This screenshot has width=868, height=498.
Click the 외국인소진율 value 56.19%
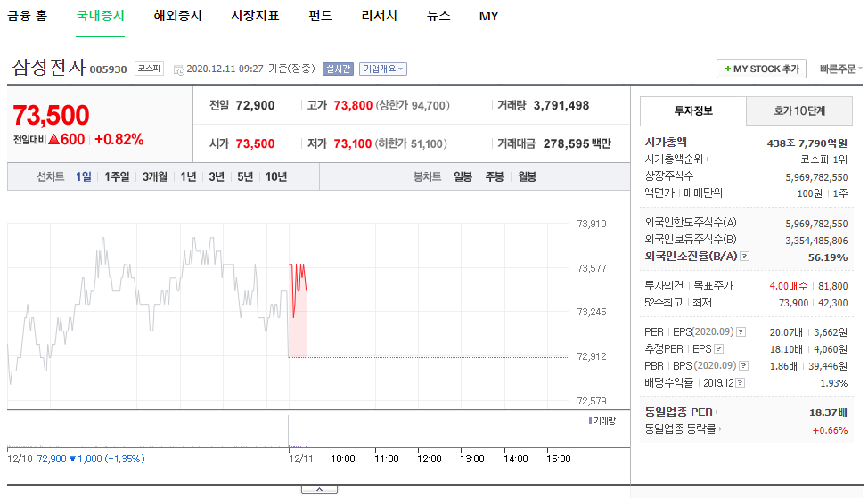828,257
